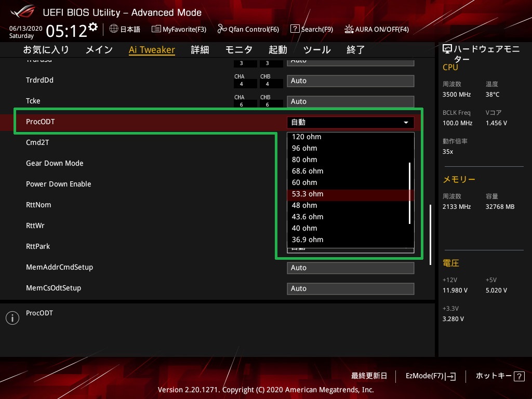Viewport: 532px width, 399px height.
Task: Click the Tcke Auto field
Action: [x=351, y=101]
